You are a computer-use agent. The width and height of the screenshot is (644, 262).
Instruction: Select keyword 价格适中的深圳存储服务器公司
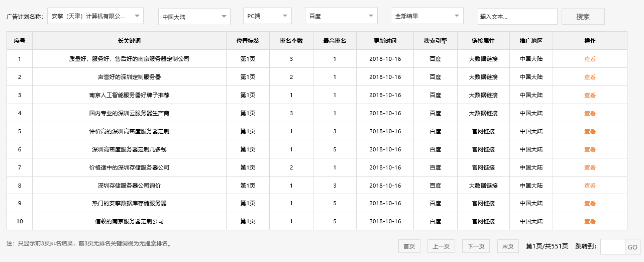coord(129,167)
